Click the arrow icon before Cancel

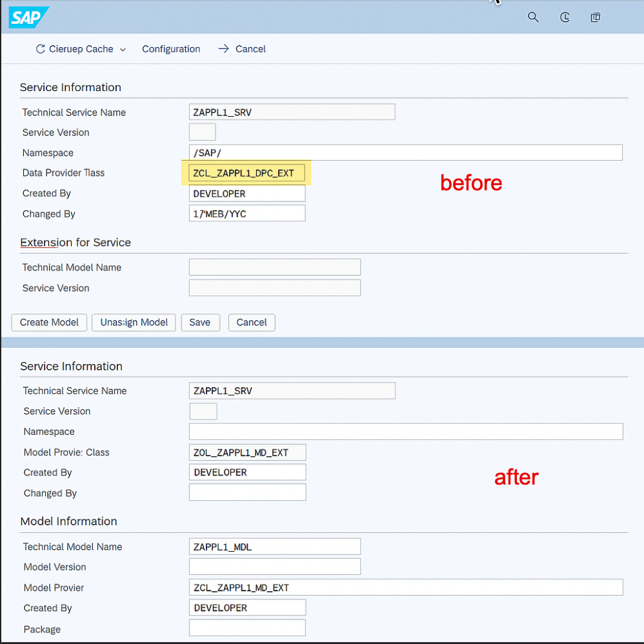[x=223, y=49]
